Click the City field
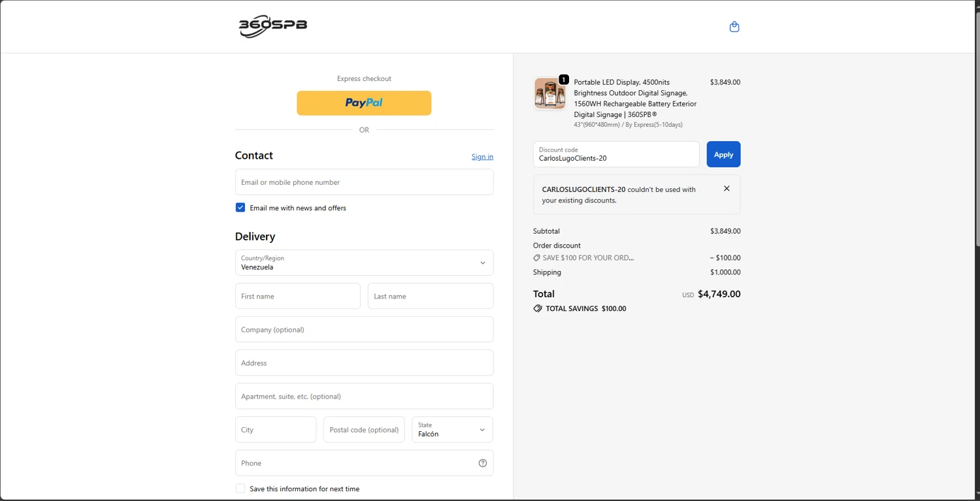The width and height of the screenshot is (980, 501). click(x=276, y=430)
